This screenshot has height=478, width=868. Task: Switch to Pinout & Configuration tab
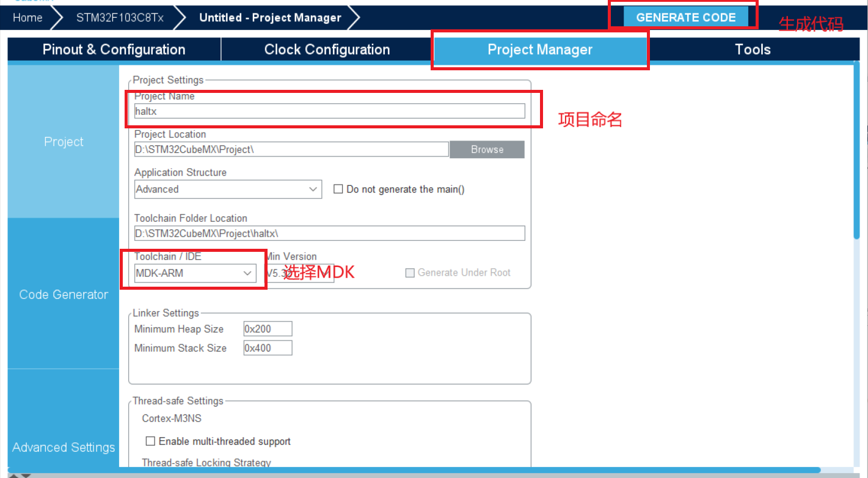[114, 50]
